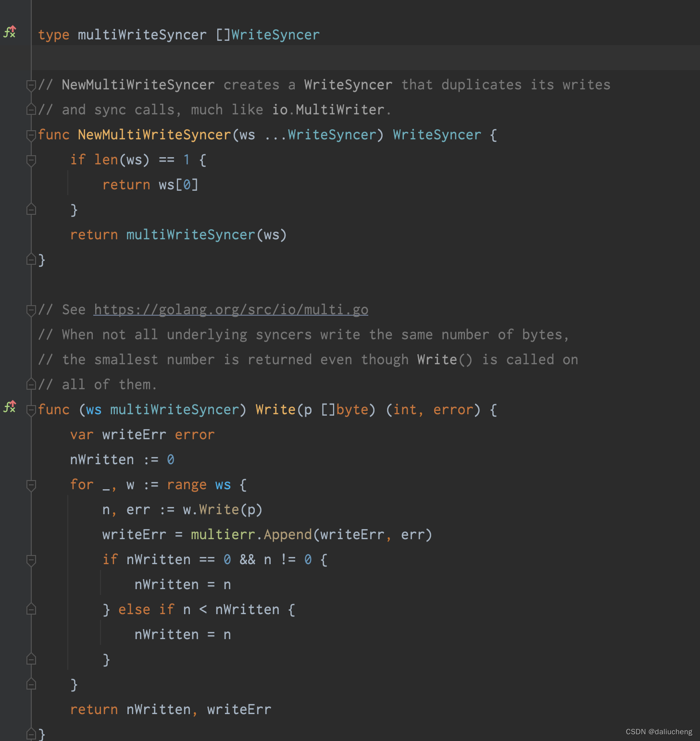This screenshot has width=700, height=741.
Task: Click 'return ws[0]' statement
Action: pos(150,185)
